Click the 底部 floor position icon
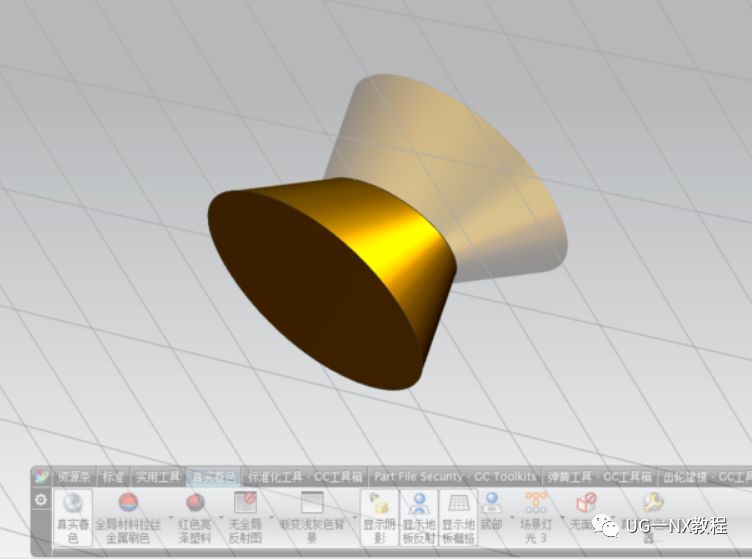752x559 pixels. (492, 511)
